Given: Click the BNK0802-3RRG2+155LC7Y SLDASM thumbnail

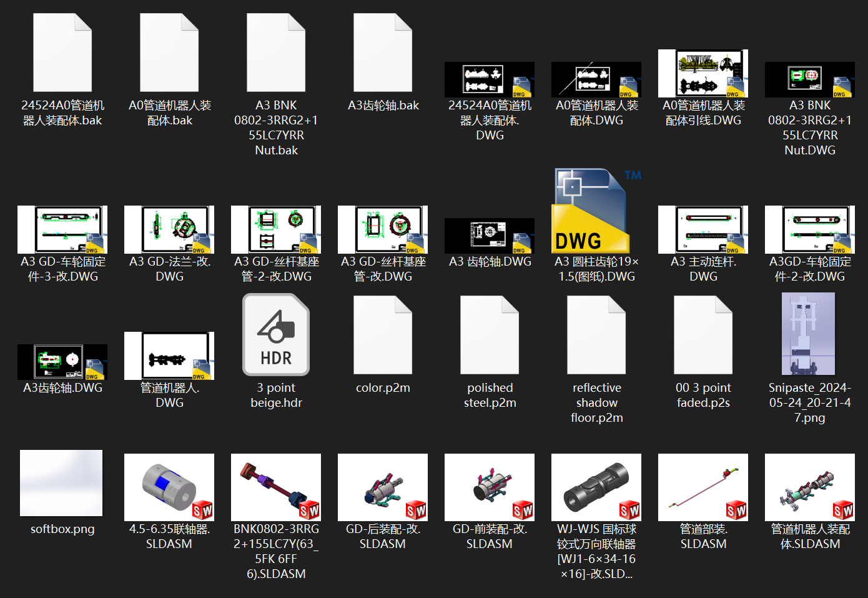Looking at the screenshot, I should click(x=276, y=487).
